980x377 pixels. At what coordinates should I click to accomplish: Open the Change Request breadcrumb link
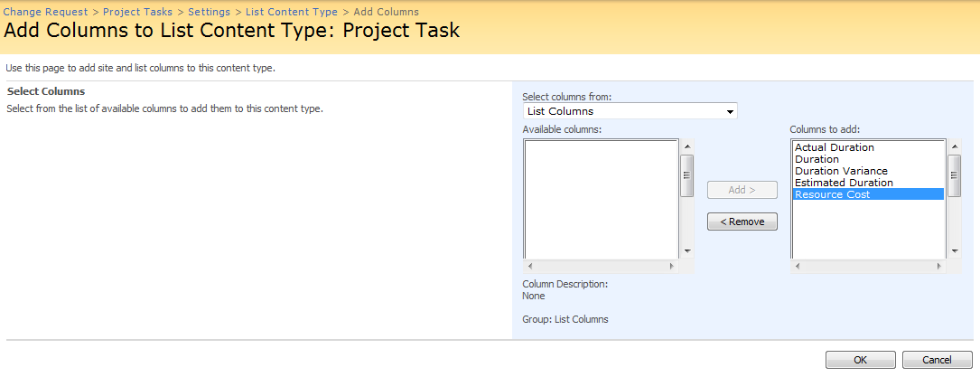click(46, 12)
